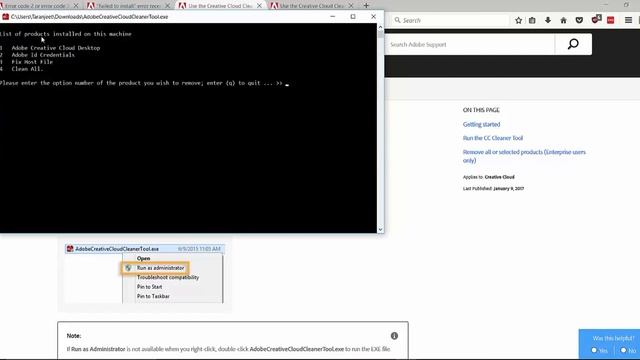Click the 'ON THIS PAGE' heading
This screenshot has width=640, height=360.
pyautogui.click(x=481, y=110)
